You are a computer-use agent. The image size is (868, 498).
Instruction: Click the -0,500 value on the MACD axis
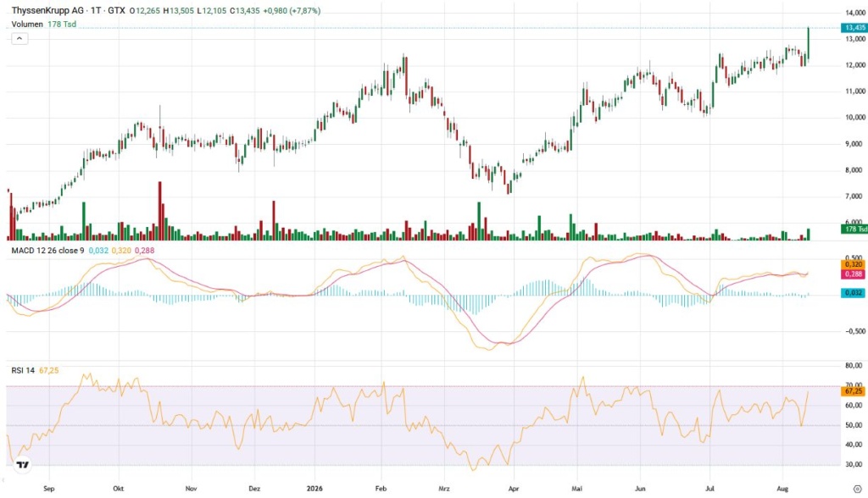coord(854,331)
